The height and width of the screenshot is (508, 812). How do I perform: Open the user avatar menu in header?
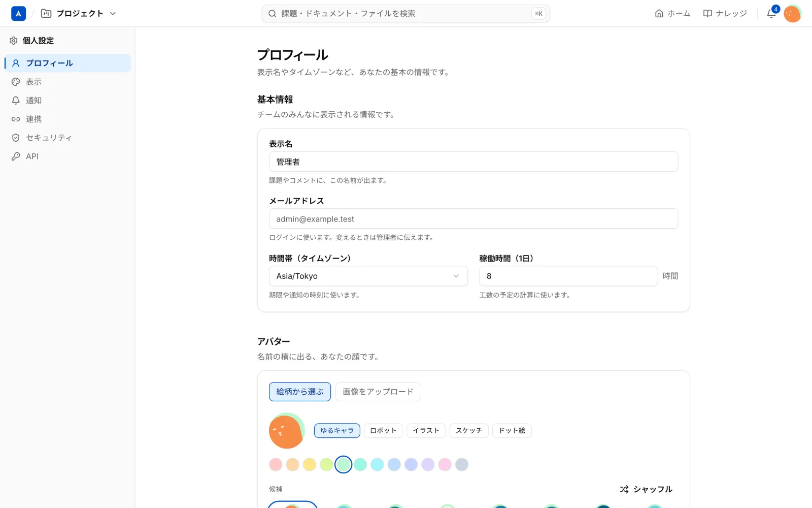792,14
